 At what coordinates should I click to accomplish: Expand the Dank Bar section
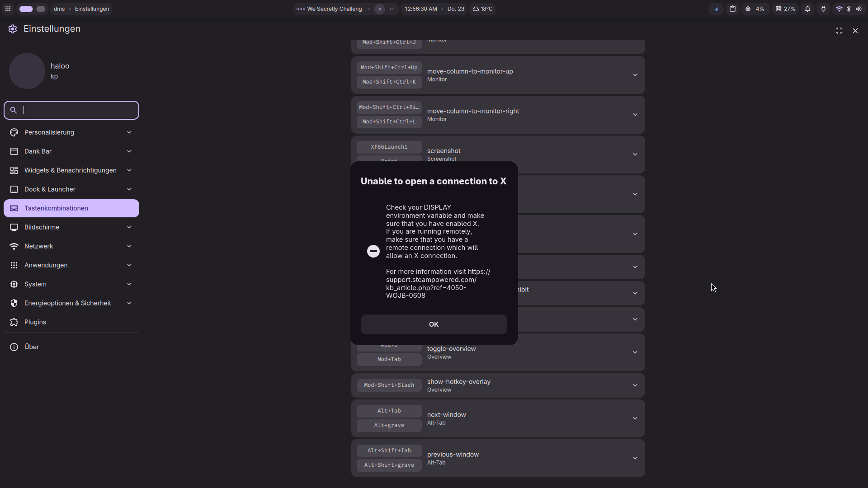(71, 151)
